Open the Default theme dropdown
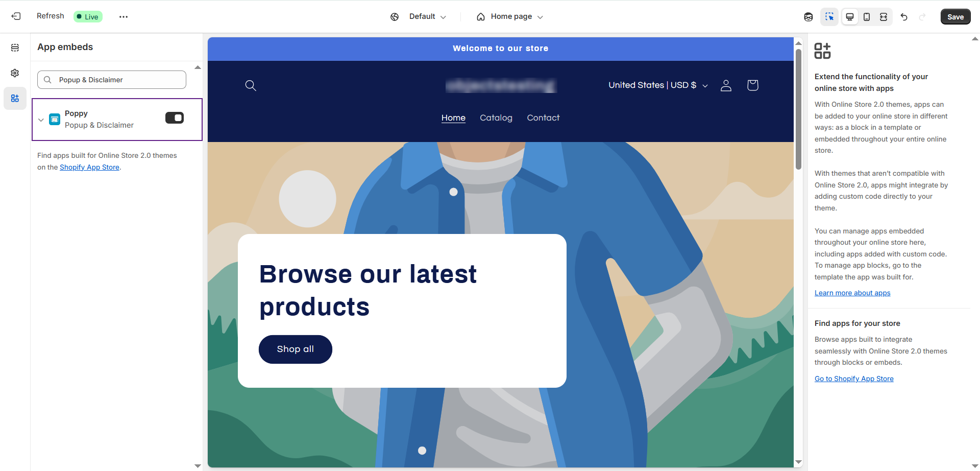This screenshot has width=980, height=471. pyautogui.click(x=418, y=17)
